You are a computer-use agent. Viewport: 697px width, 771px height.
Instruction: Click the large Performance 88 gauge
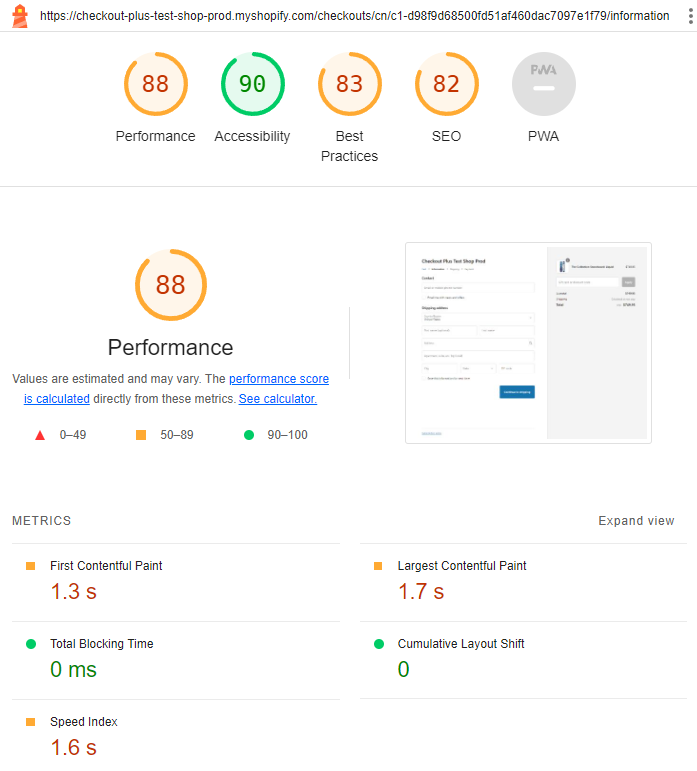click(x=171, y=285)
